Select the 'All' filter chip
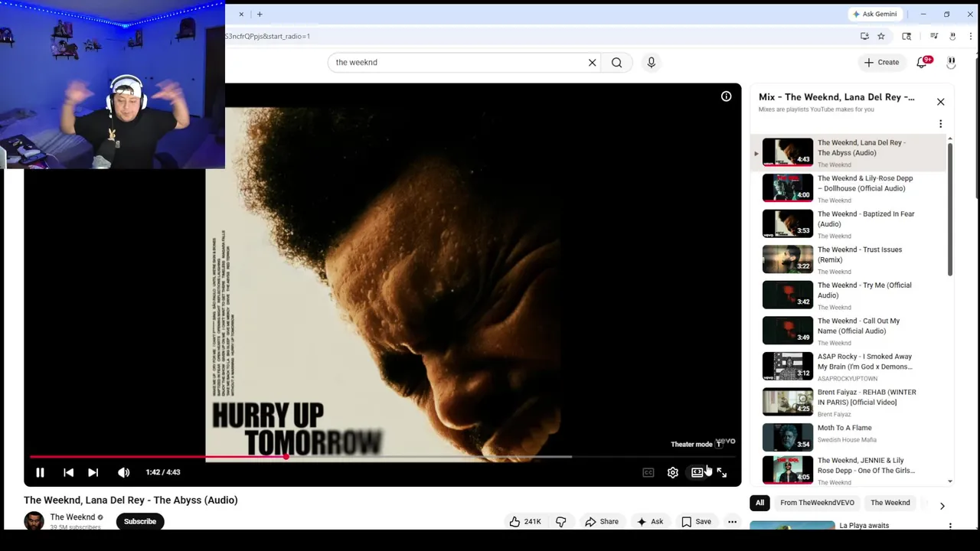The height and width of the screenshot is (551, 980). pyautogui.click(x=759, y=503)
